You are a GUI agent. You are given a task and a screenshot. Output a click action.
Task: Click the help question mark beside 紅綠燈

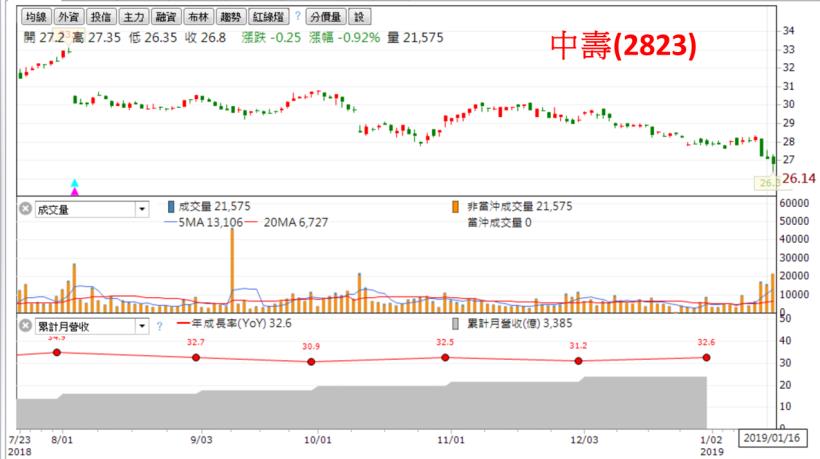pyautogui.click(x=298, y=16)
